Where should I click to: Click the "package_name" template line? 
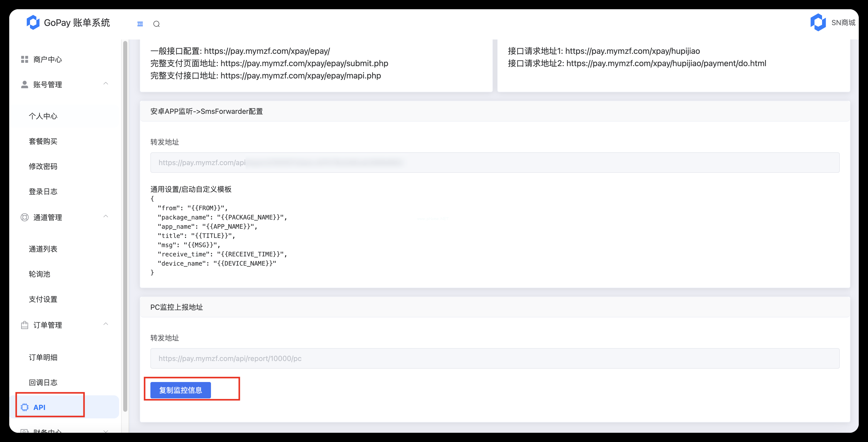pyautogui.click(x=223, y=217)
